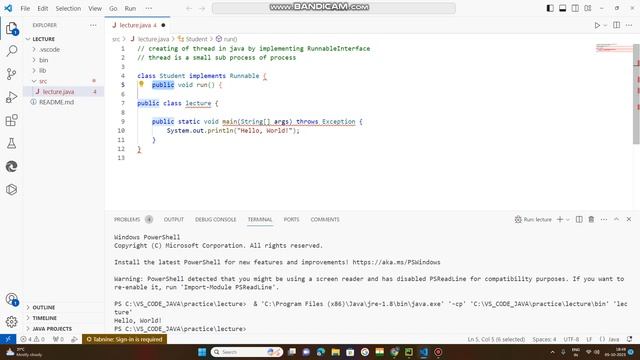Image resolution: width=640 pixels, height=360 pixels.
Task: Open the Extensions view
Action: 11,120
